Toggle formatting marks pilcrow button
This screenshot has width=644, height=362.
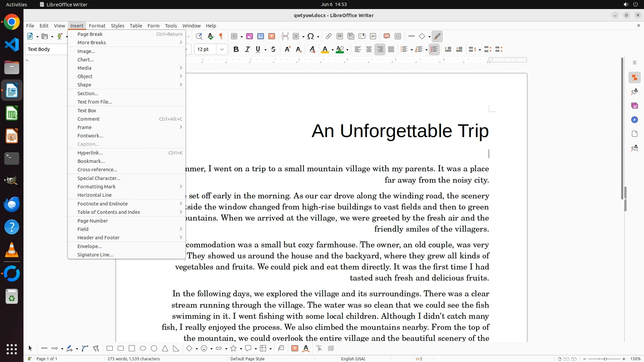coord(221,37)
